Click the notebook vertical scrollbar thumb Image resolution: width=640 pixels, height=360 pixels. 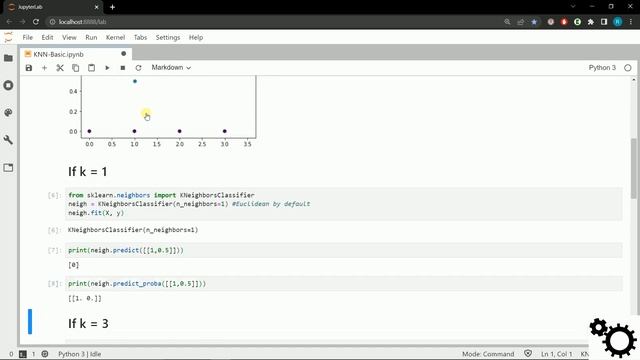pos(633,168)
